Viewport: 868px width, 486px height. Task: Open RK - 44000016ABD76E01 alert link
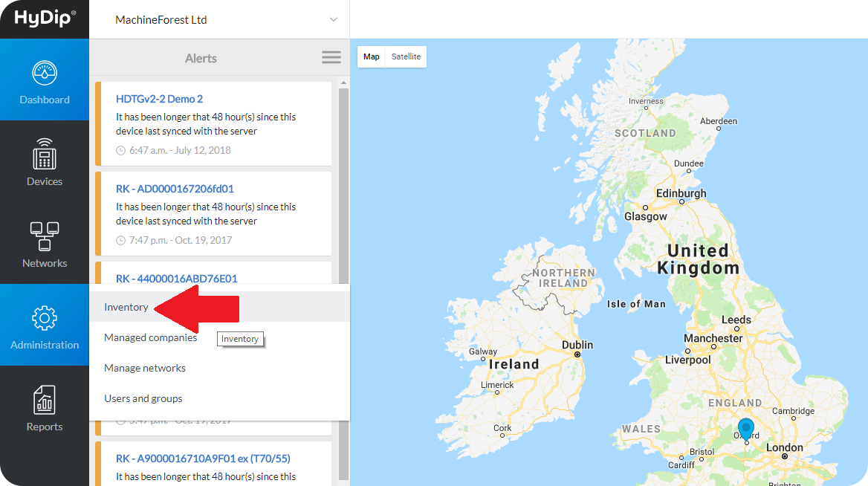pyautogui.click(x=177, y=279)
